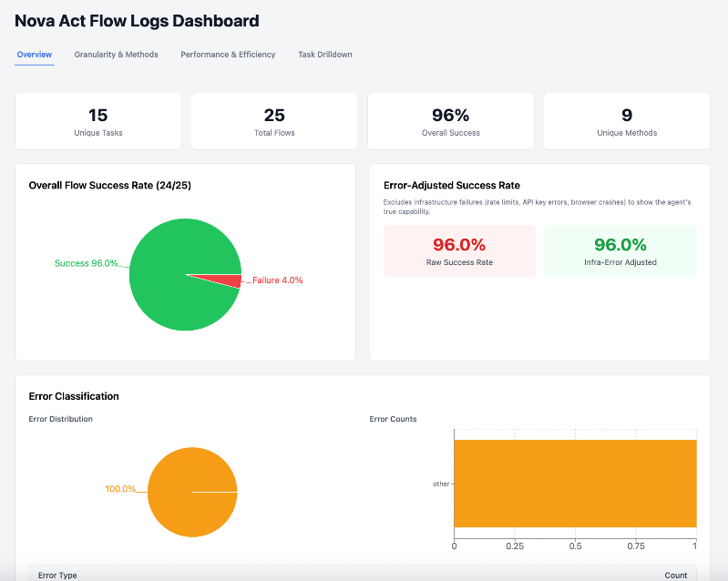The height and width of the screenshot is (581, 728).
Task: Click the 100.0% error distribution label
Action: coord(120,489)
